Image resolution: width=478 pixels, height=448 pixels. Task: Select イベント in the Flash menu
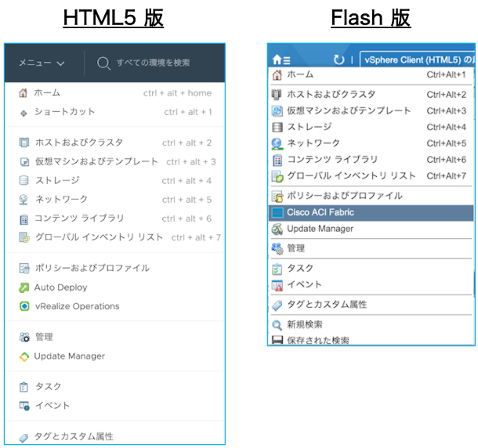[371, 284]
